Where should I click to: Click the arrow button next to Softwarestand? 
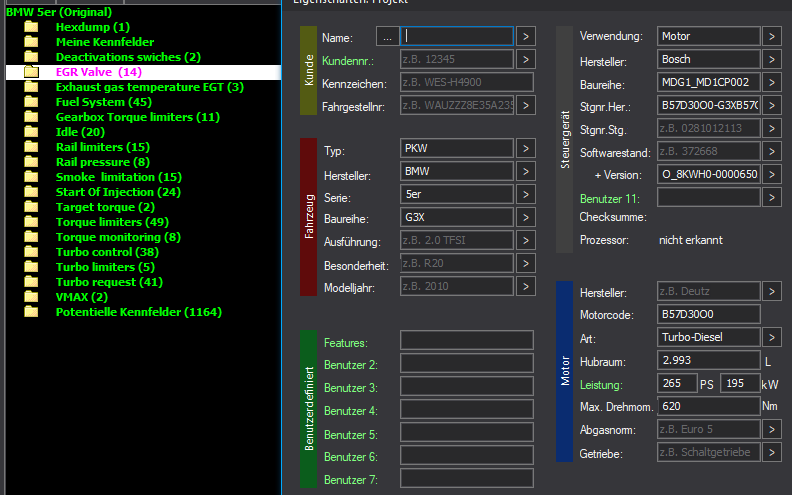click(771, 151)
